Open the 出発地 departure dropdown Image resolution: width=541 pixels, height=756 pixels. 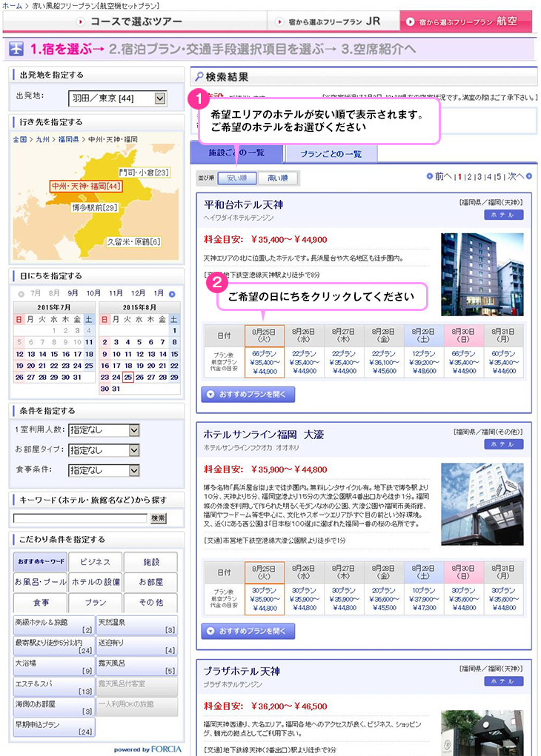160,98
